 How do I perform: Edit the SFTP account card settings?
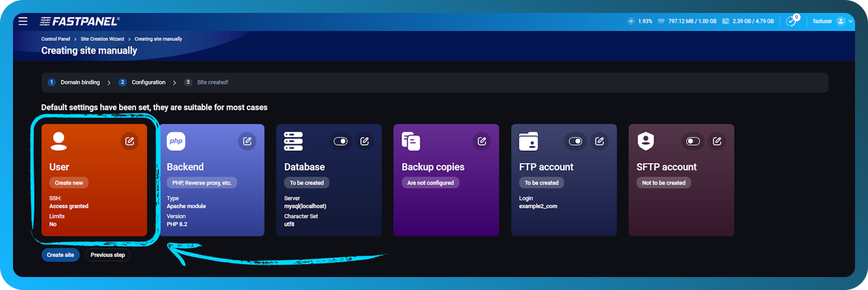[716, 141]
